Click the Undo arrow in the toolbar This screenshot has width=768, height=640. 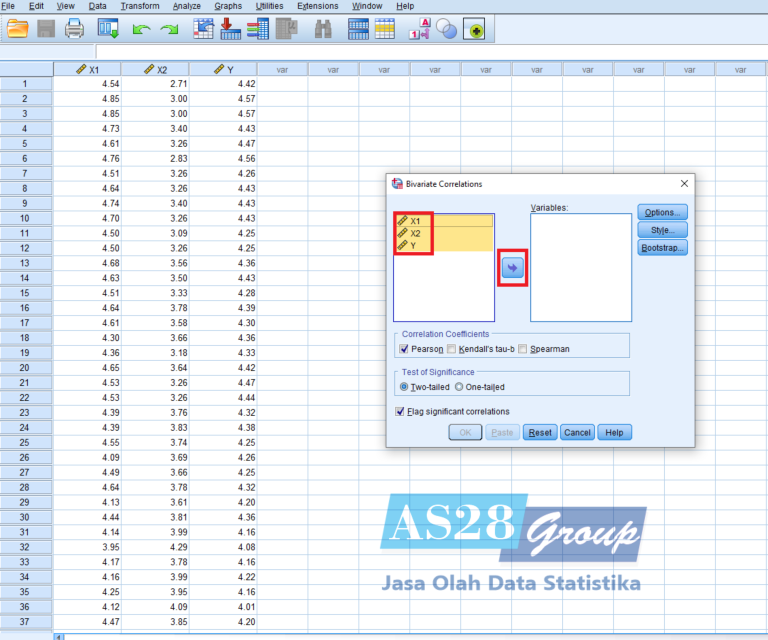point(141,30)
